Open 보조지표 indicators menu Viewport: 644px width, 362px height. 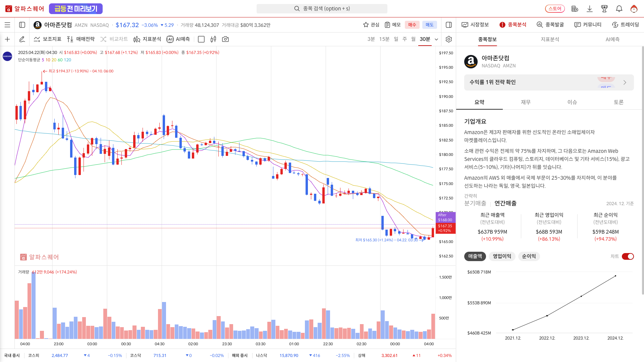click(x=48, y=39)
